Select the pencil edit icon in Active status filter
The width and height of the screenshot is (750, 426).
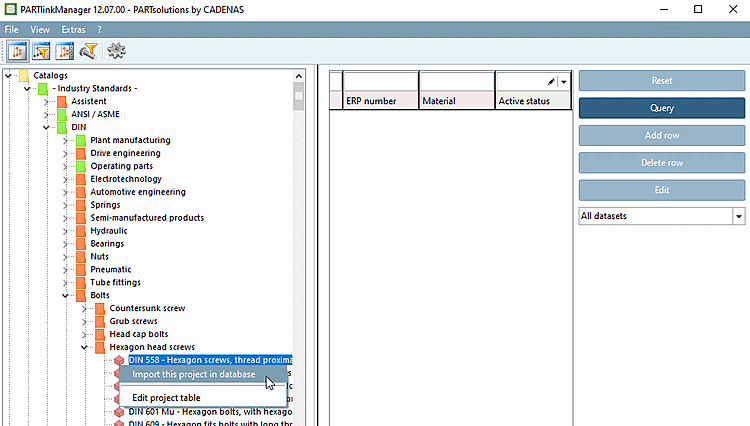(551, 82)
